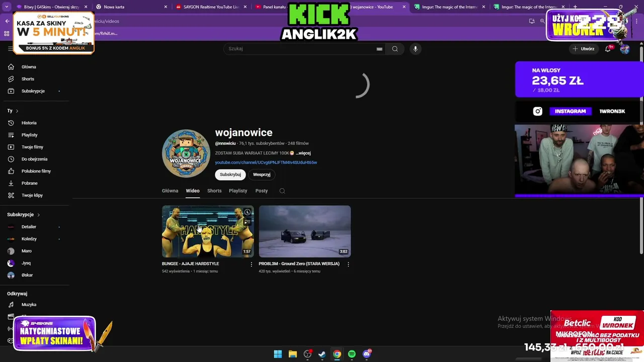Add BUNGEE video to queue
The image size is (644, 362).
pyautogui.click(x=247, y=222)
